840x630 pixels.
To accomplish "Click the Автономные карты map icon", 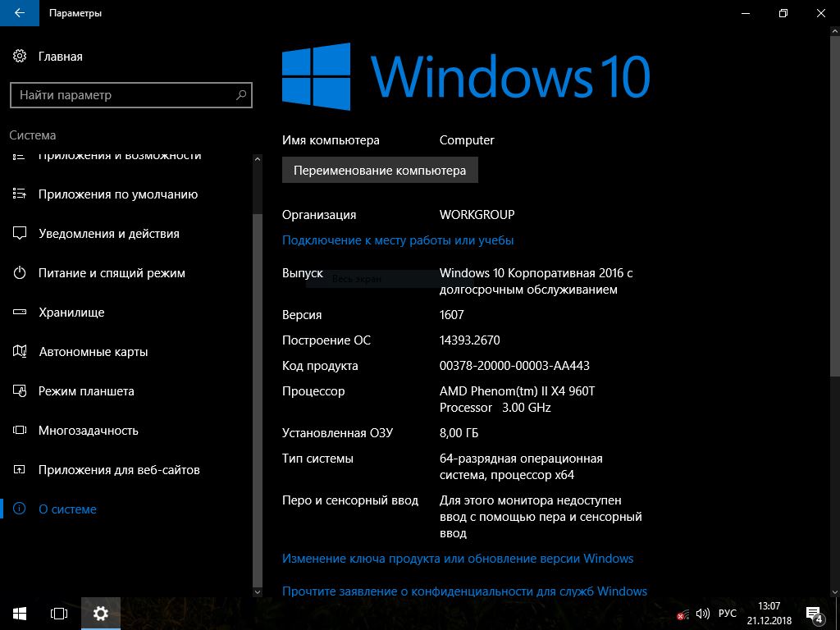I will [20, 351].
